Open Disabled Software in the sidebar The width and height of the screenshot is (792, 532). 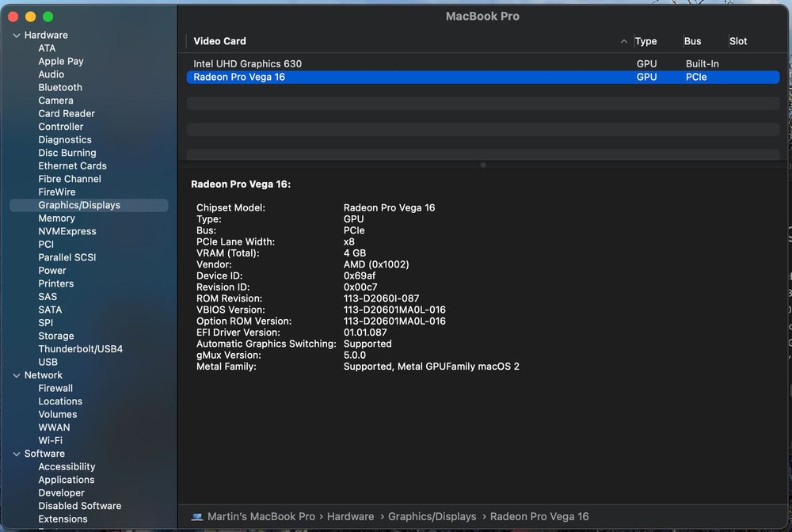(80, 506)
